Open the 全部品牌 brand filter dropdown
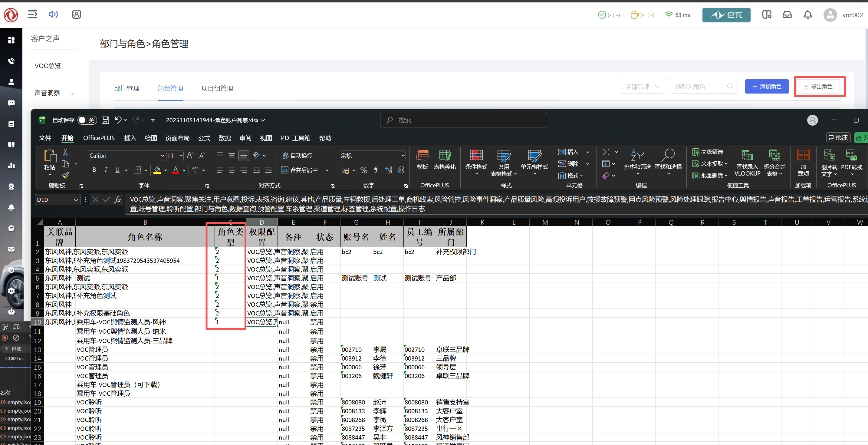The width and height of the screenshot is (868, 445). pyautogui.click(x=642, y=87)
